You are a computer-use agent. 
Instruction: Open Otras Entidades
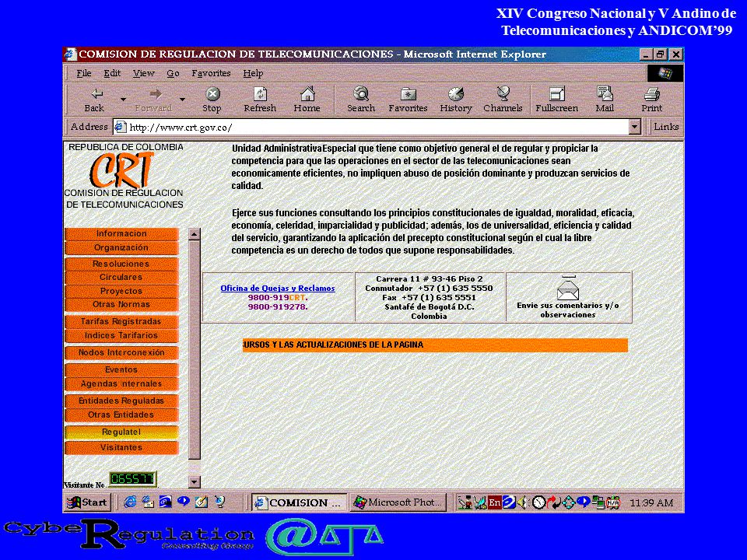(121, 415)
